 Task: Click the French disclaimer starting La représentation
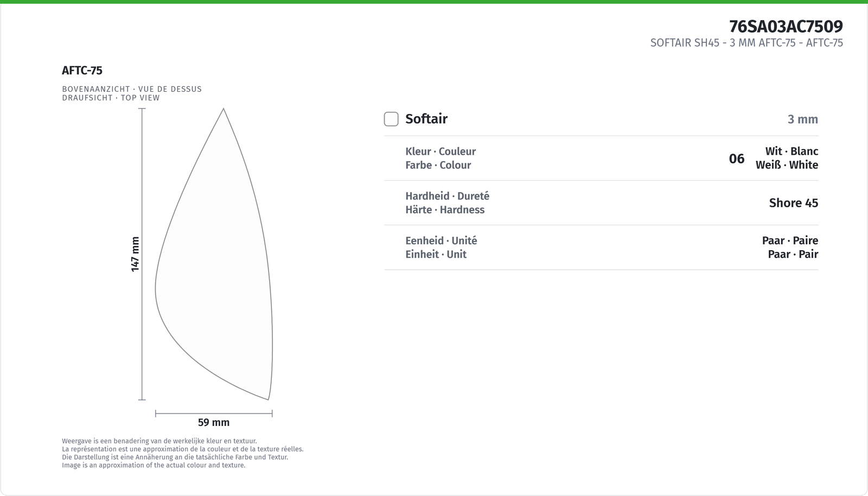coord(183,449)
